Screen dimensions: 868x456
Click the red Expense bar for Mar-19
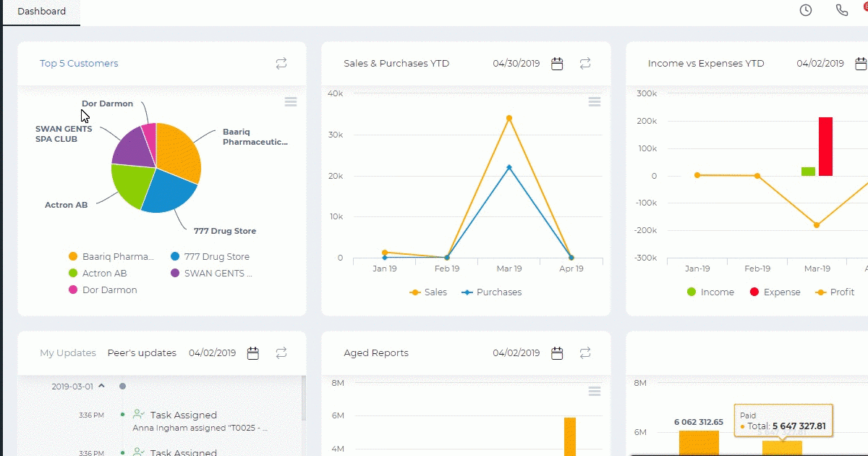pyautogui.click(x=825, y=146)
